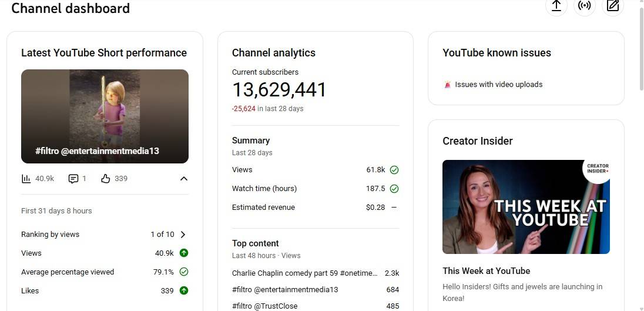Click the create post pencil icon
This screenshot has height=311, width=644.
[x=613, y=6]
